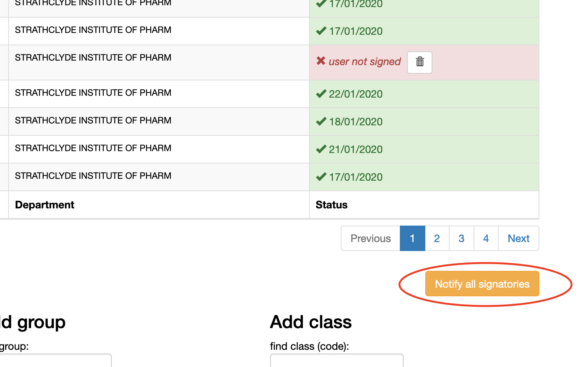Click the green checkmark beside 18/01/2020
Screen dimensions: 588x367
click(321, 121)
